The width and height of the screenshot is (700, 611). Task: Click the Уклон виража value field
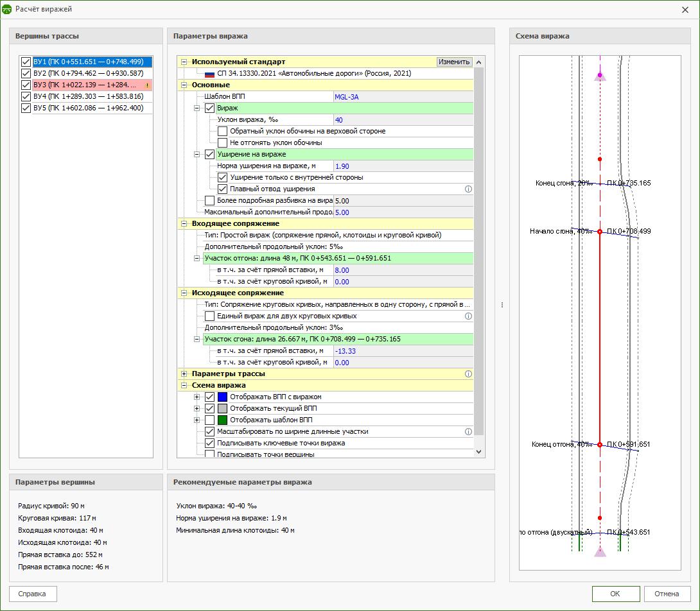401,120
